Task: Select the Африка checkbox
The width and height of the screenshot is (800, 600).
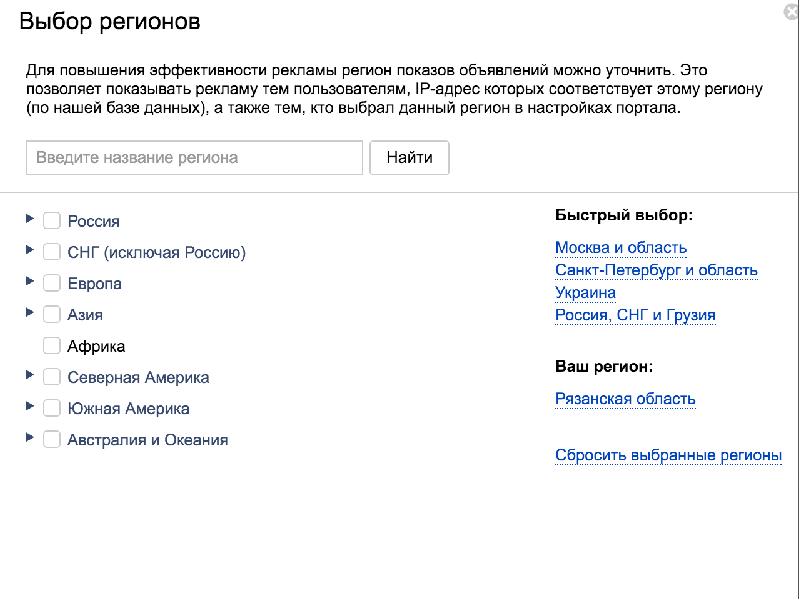Action: [x=52, y=346]
